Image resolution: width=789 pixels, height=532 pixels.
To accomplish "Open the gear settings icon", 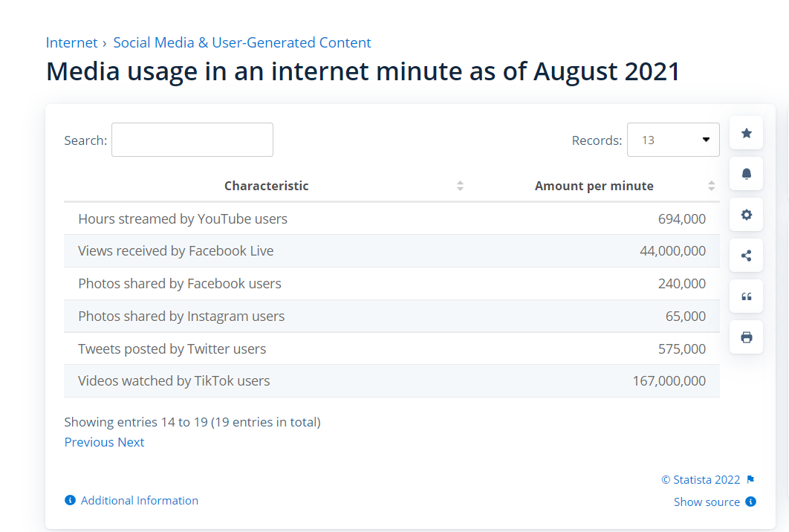I will (746, 215).
